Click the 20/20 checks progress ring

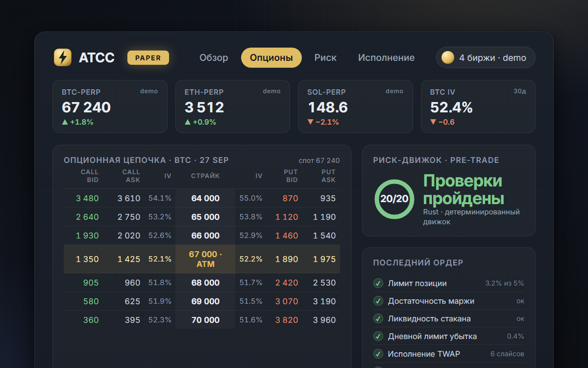(394, 199)
